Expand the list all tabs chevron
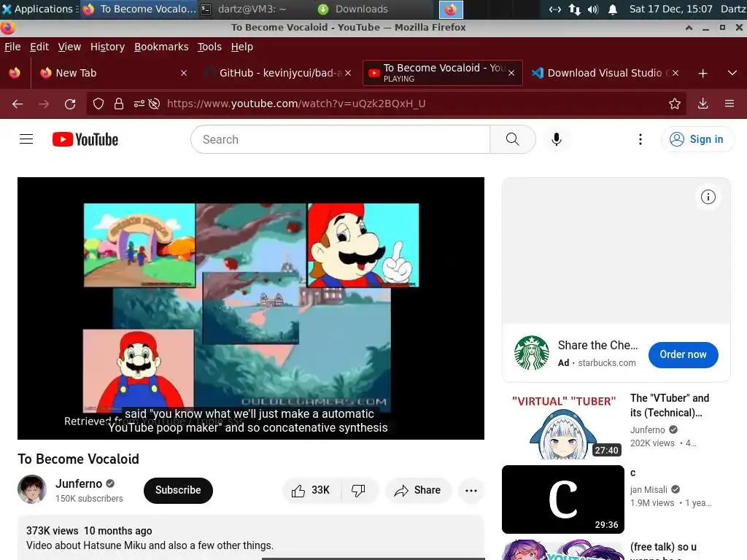747x560 pixels. (x=732, y=74)
